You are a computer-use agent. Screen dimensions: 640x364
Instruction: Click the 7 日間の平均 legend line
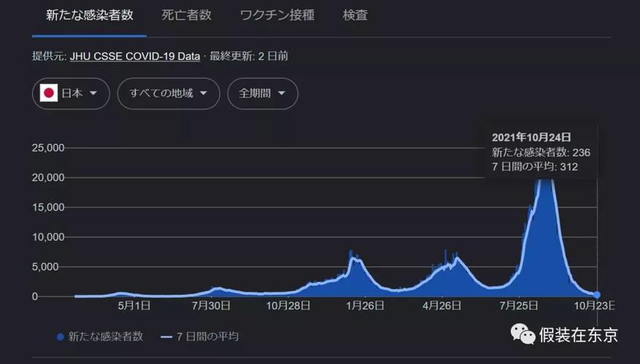point(166,337)
